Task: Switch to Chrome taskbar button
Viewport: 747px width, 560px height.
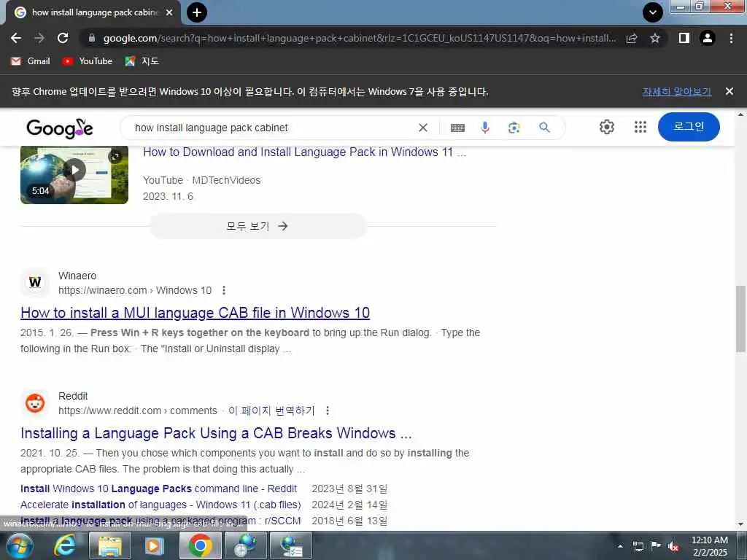Action: (201, 545)
